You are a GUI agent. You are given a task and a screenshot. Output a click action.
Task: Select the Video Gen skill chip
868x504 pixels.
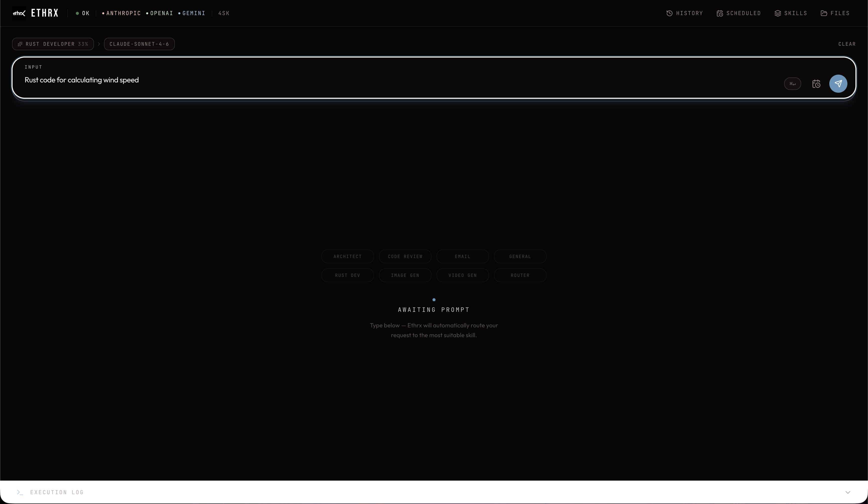(x=463, y=275)
